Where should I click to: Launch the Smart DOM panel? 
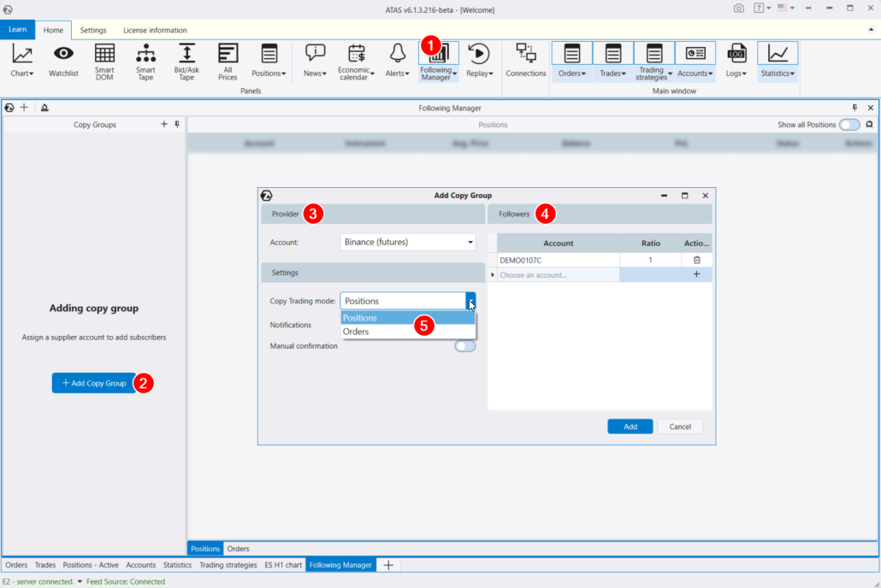103,58
